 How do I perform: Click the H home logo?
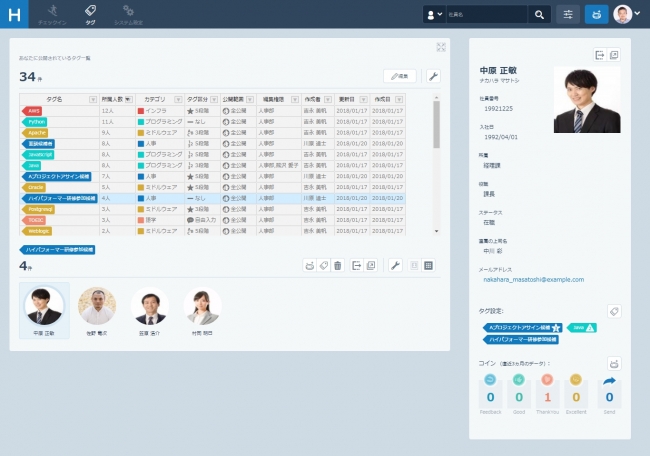point(14,14)
